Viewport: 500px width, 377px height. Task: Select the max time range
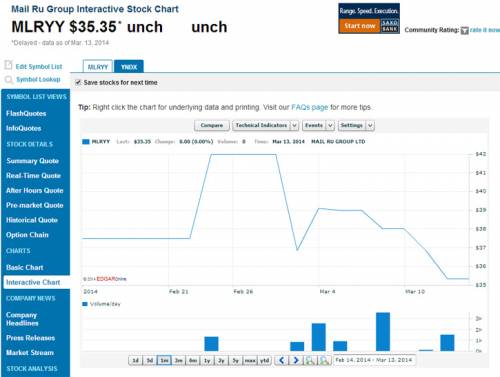(x=250, y=360)
